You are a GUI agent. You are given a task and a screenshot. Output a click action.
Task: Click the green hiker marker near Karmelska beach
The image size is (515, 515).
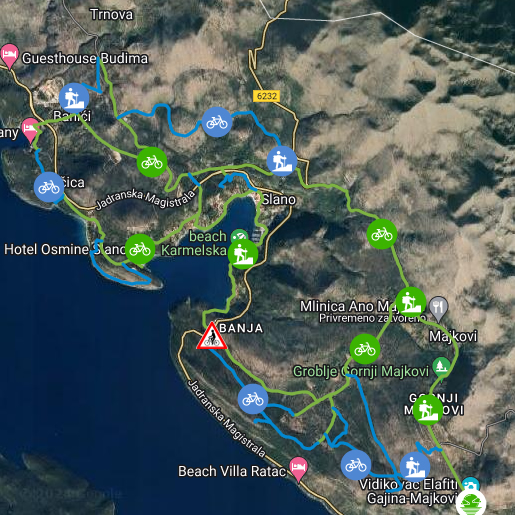click(243, 254)
